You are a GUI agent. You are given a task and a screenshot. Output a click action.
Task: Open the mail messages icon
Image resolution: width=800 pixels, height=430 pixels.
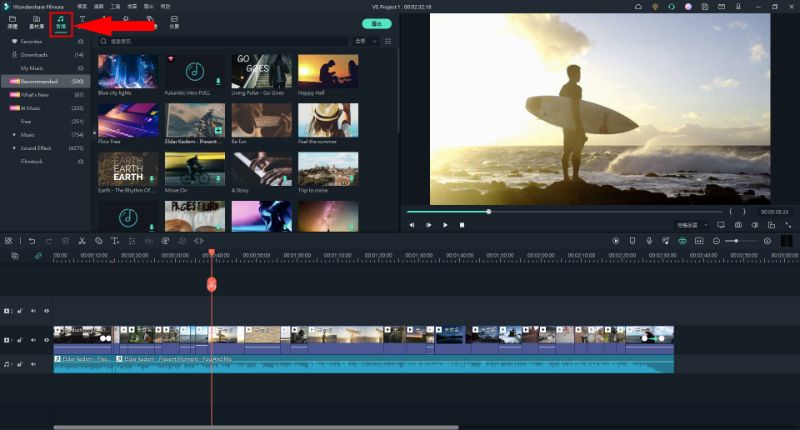pyautogui.click(x=721, y=7)
